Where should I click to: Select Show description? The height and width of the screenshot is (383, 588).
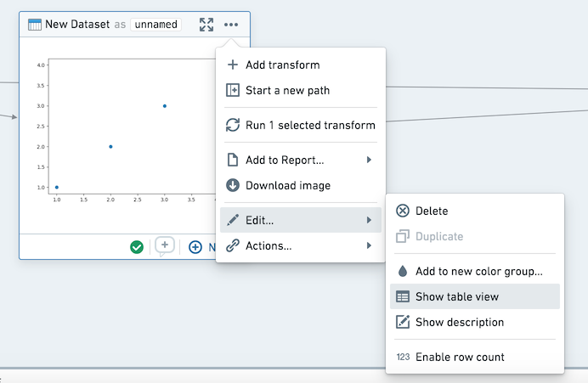click(475, 322)
